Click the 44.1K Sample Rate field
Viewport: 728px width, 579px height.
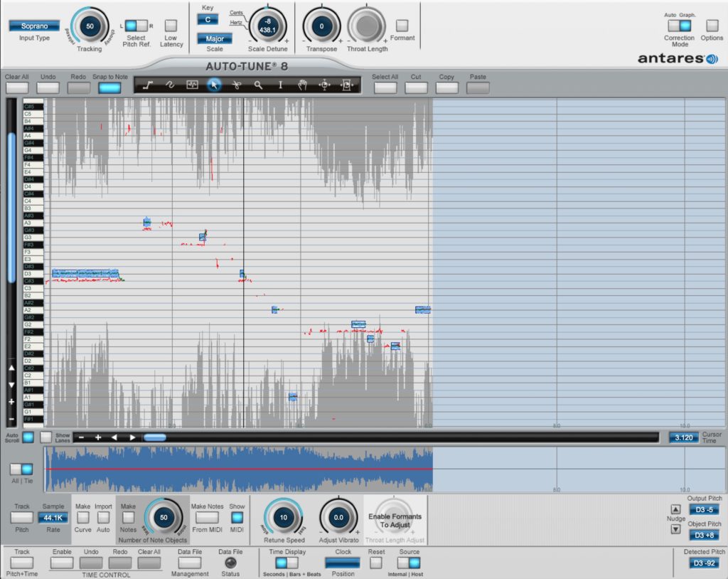click(x=53, y=517)
